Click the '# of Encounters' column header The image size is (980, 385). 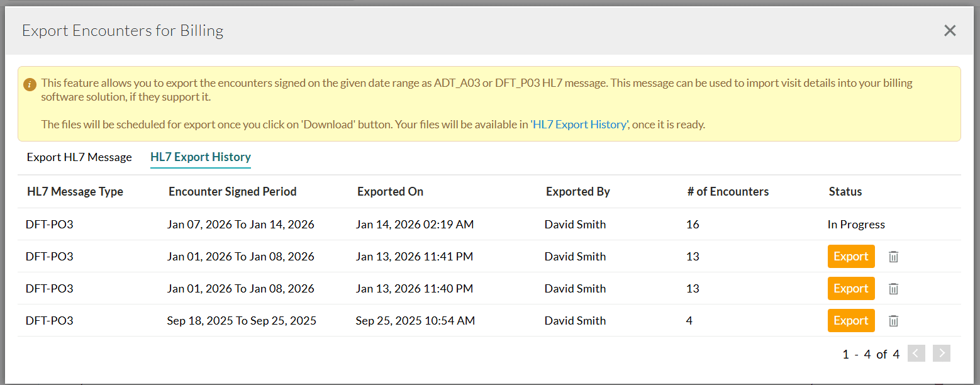coord(728,191)
